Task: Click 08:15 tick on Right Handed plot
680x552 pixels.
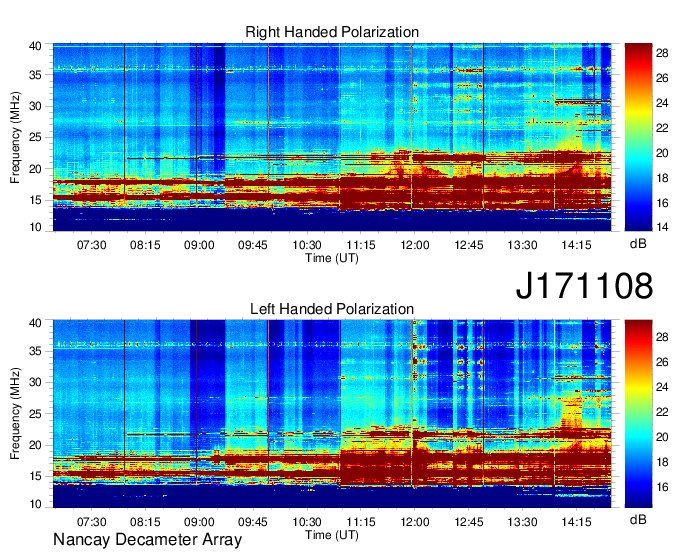Action: [145, 245]
